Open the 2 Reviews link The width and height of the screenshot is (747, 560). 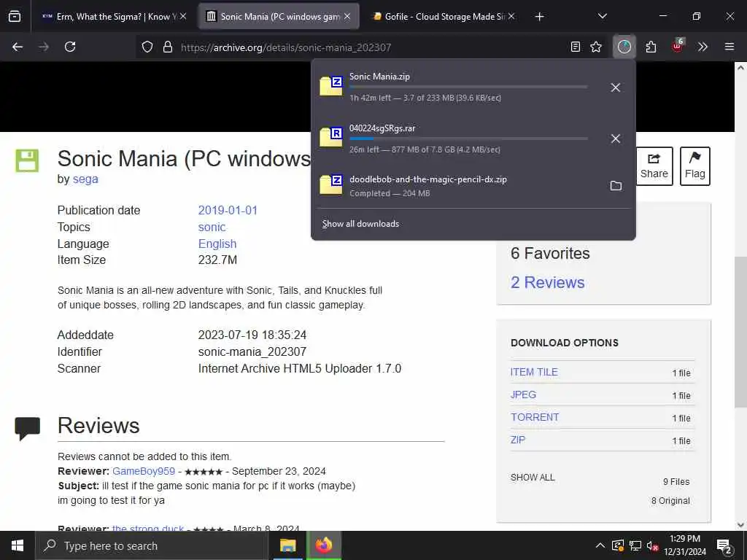tap(547, 282)
